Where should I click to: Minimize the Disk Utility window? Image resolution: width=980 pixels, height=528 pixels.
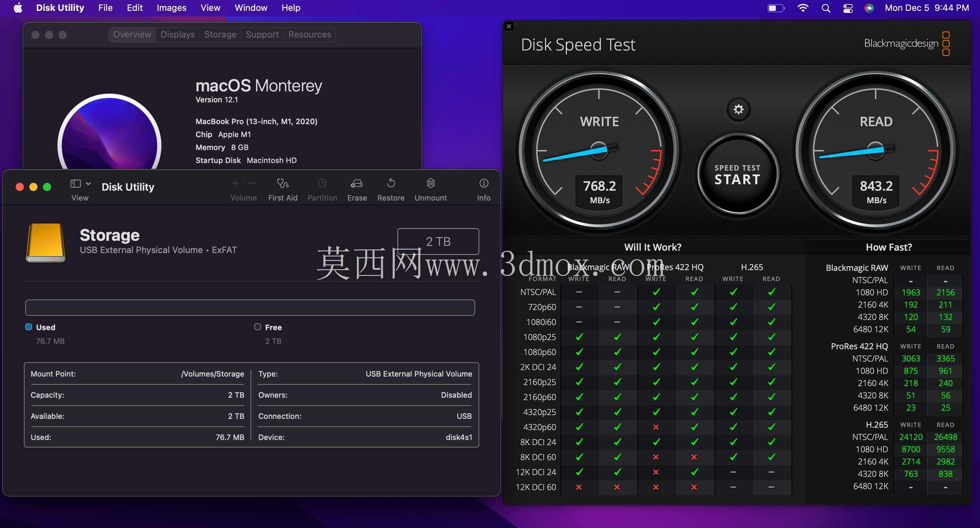(x=33, y=187)
